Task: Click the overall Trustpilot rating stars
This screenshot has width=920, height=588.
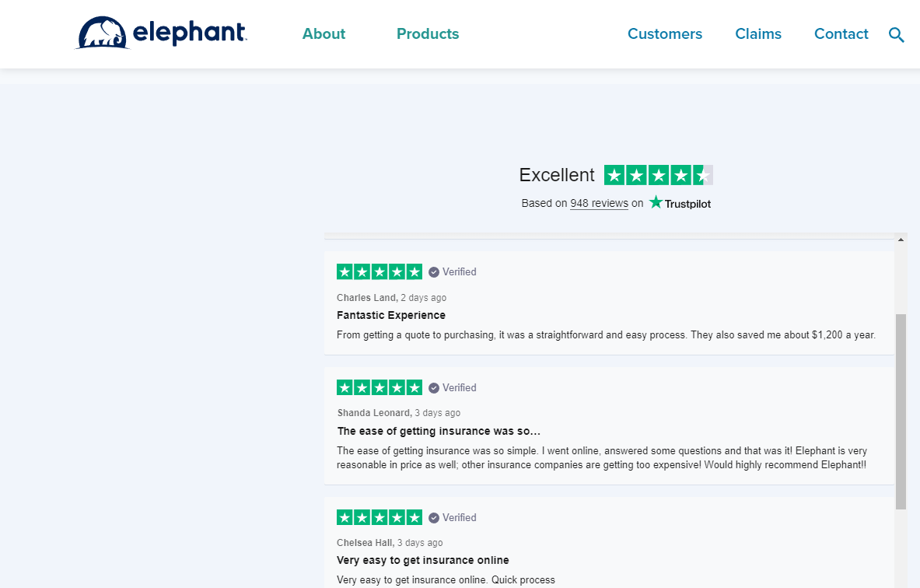Action: click(658, 175)
